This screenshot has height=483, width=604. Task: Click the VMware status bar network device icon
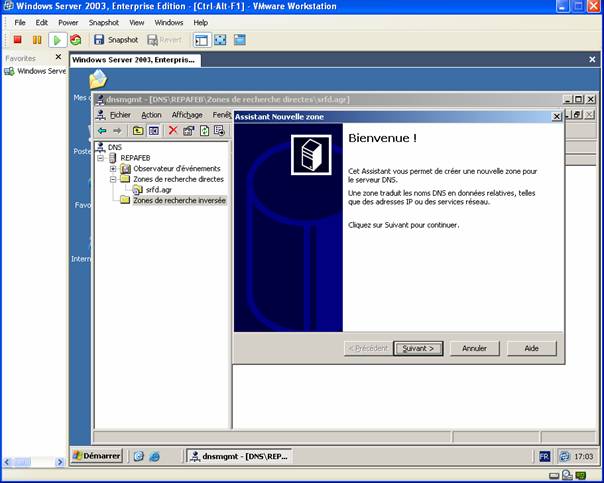point(581,475)
